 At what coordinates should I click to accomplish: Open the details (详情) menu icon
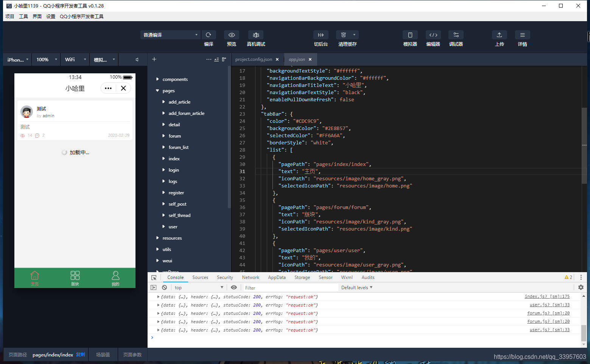pyautogui.click(x=523, y=35)
